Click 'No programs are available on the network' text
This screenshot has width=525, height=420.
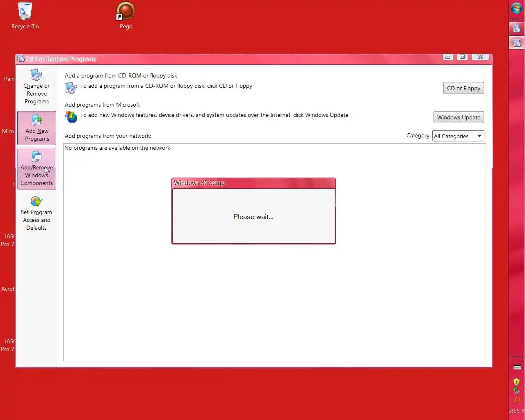pos(117,148)
